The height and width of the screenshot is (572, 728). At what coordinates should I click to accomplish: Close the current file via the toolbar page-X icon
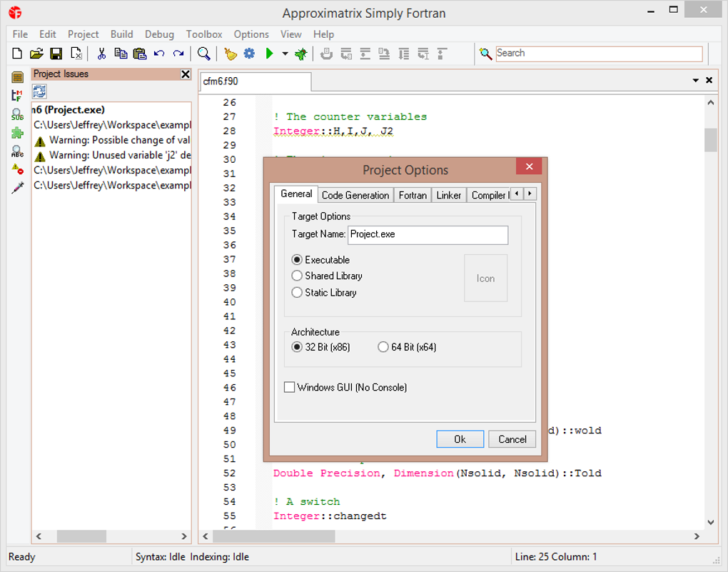[76, 54]
